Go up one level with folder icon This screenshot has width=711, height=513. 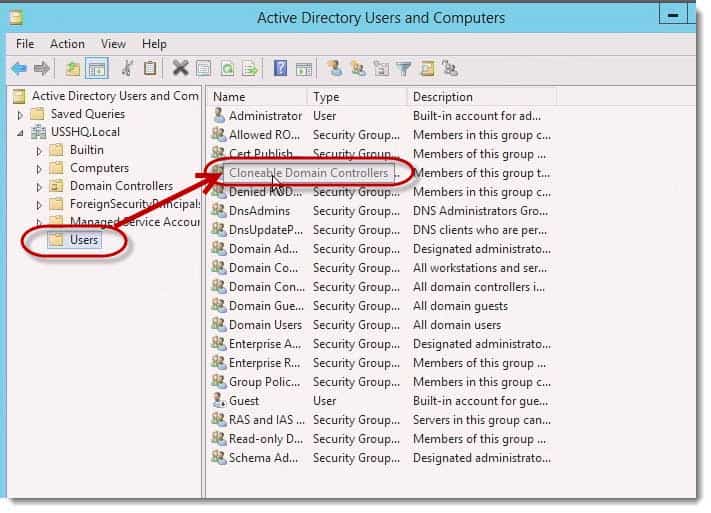coord(73,69)
